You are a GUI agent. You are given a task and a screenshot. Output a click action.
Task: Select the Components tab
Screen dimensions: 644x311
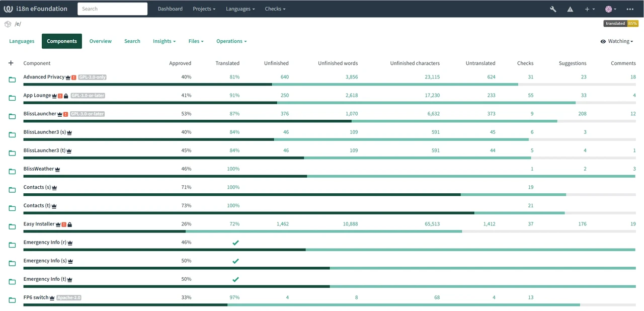pyautogui.click(x=62, y=41)
